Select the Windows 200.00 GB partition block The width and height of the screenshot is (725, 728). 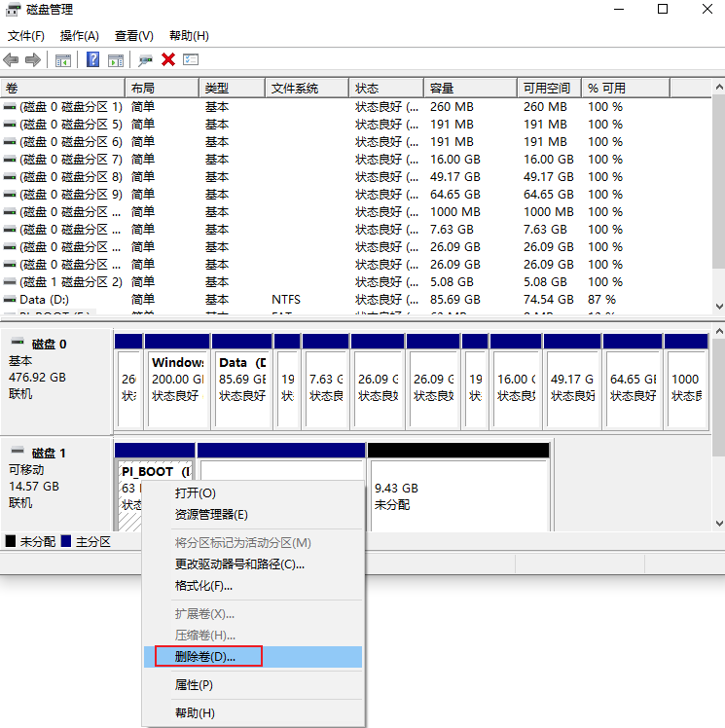(x=177, y=382)
